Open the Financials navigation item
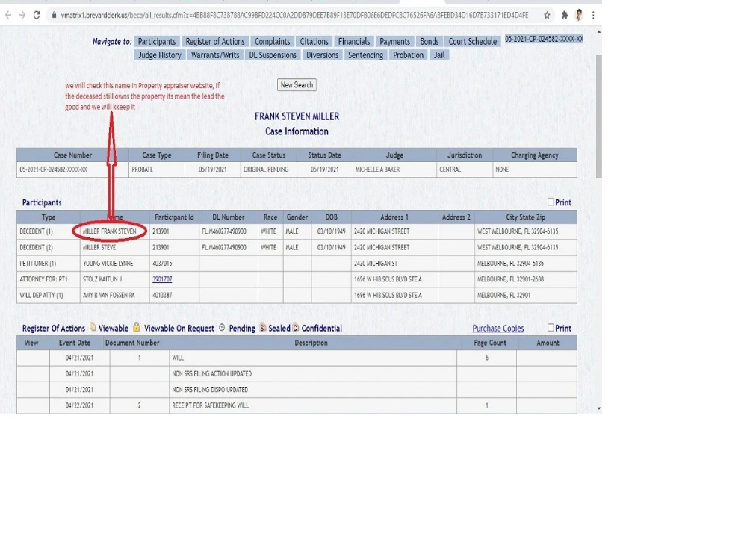Screen dimensions: 747x560 tap(354, 41)
